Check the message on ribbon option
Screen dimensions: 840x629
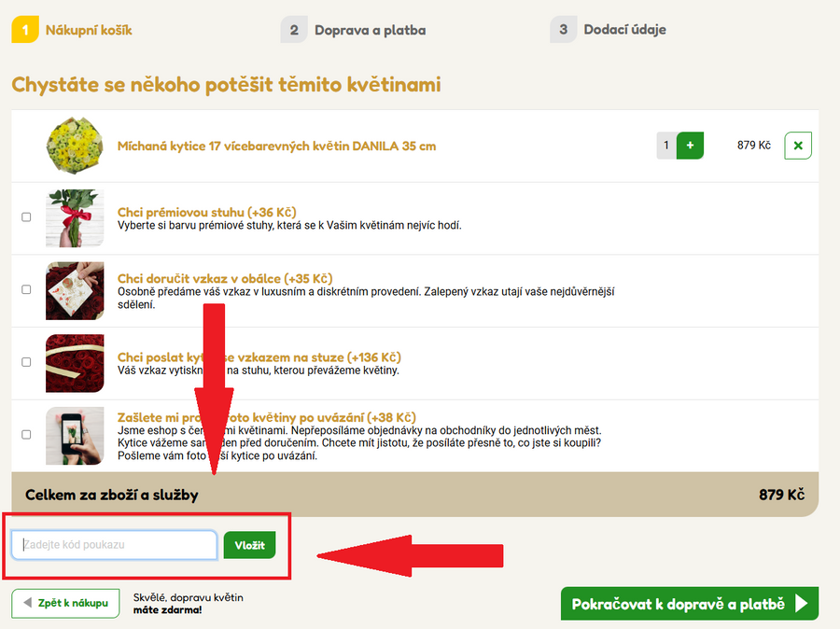(26, 362)
